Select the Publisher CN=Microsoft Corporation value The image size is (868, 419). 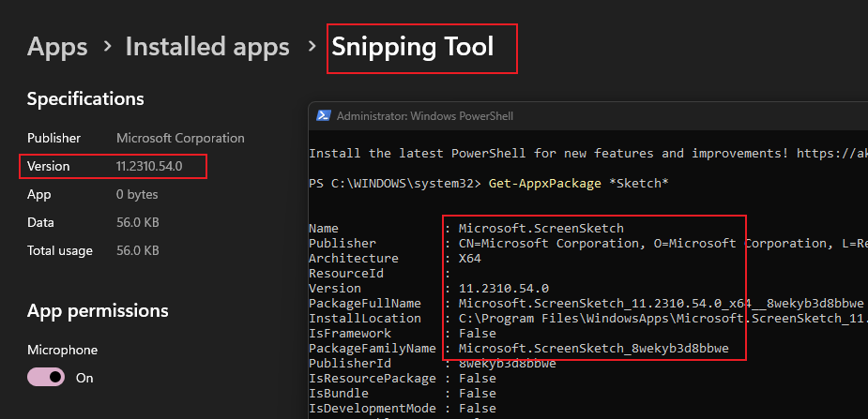pos(663,243)
